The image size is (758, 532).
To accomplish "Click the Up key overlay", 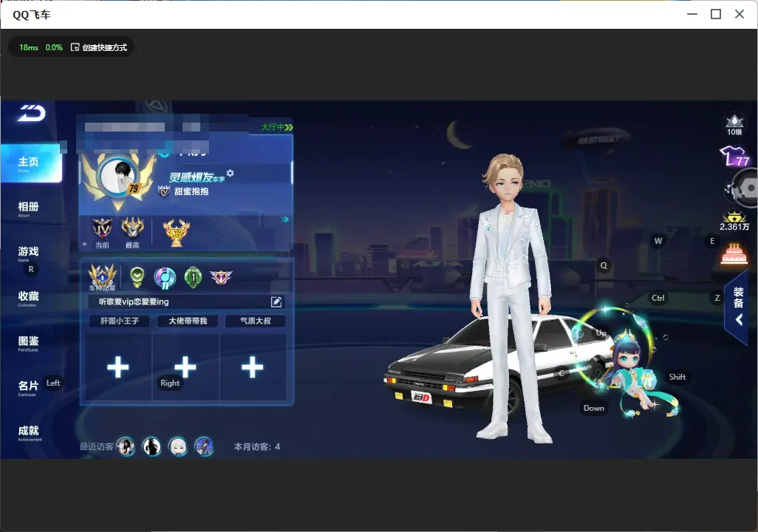I will 601,332.
